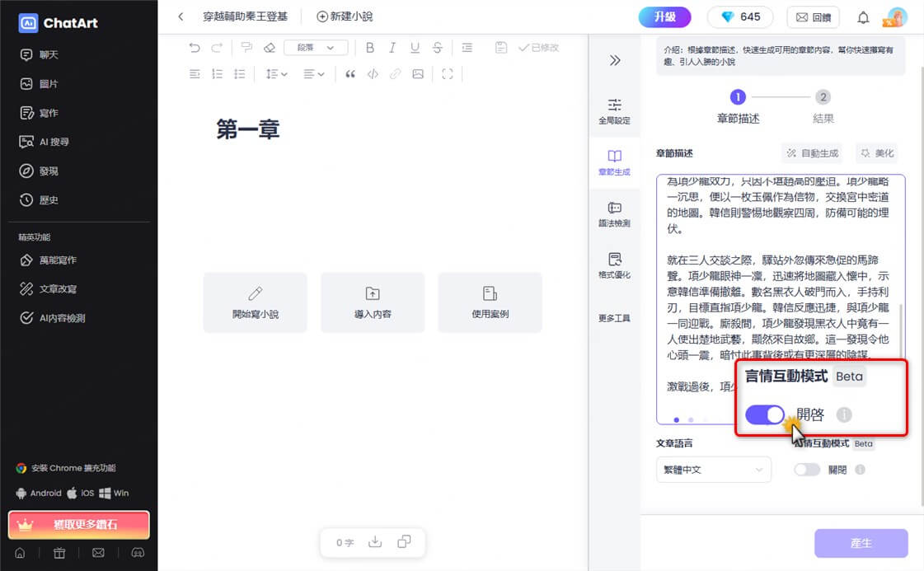The image size is (924, 571).
Task: Insert a code block
Action: pyautogui.click(x=373, y=74)
